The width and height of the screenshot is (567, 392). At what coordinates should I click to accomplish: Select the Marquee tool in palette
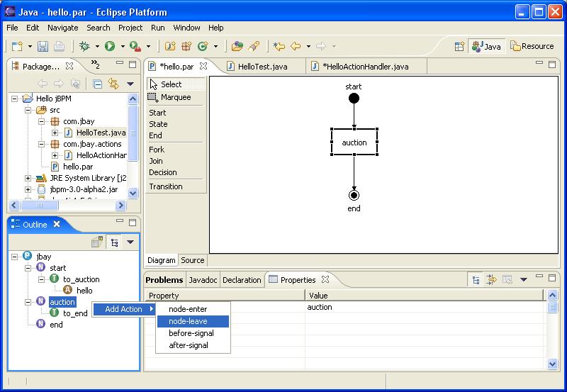pyautogui.click(x=176, y=97)
